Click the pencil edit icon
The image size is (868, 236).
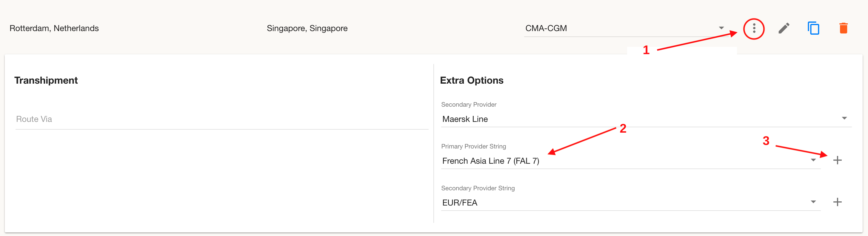click(784, 28)
